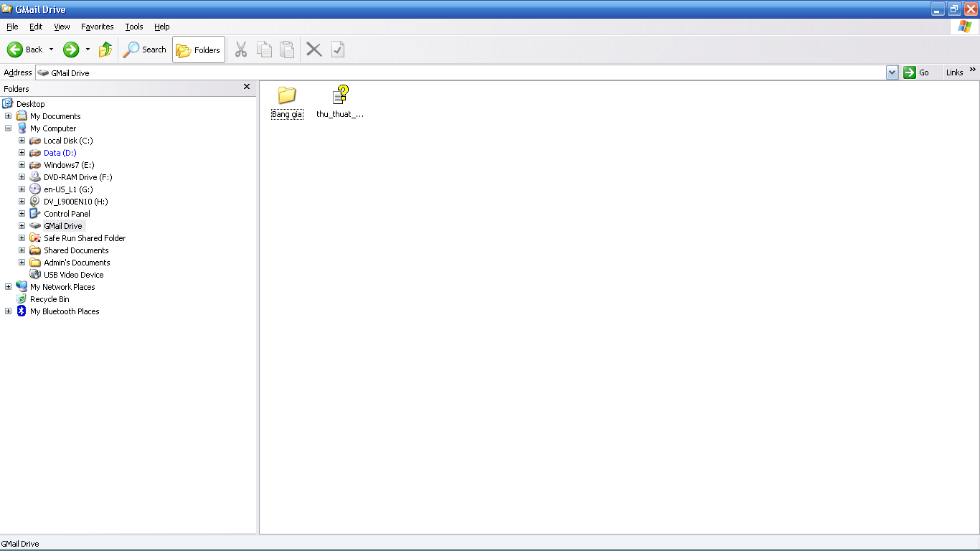Expand Local Disk (C:) node
This screenshot has height=551, width=980.
point(22,141)
